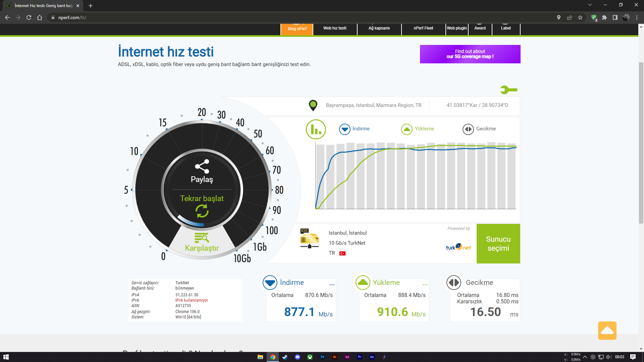Close the İnternet Hız testi tab
Viewport: 644px width, 362px height.
(78, 6)
